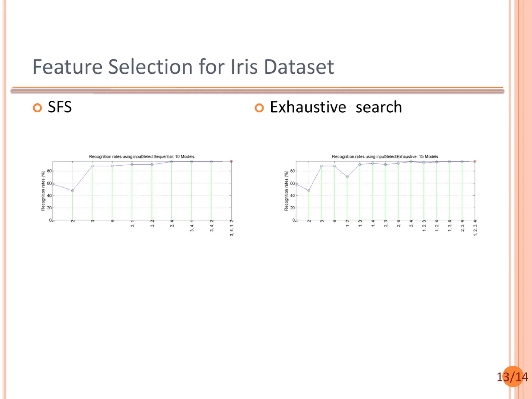The image size is (532, 399).
Task: Click the 80 tick on the SFS chart axis
Action: click(49, 171)
